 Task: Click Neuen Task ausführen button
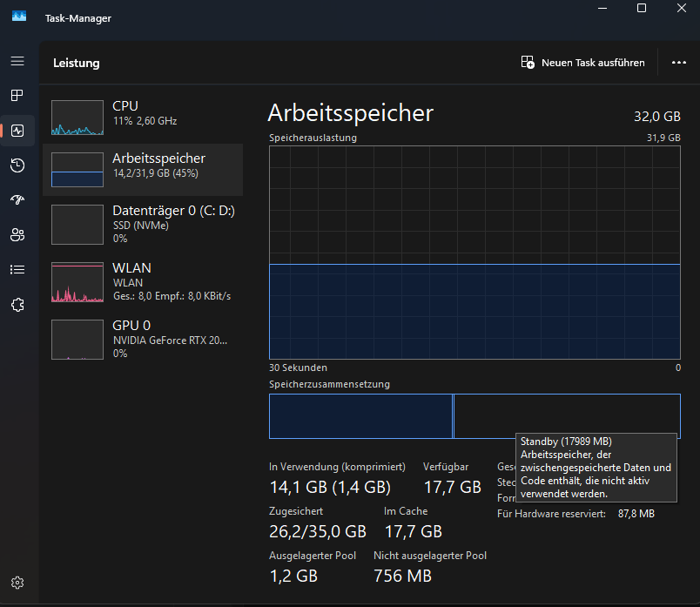click(582, 63)
